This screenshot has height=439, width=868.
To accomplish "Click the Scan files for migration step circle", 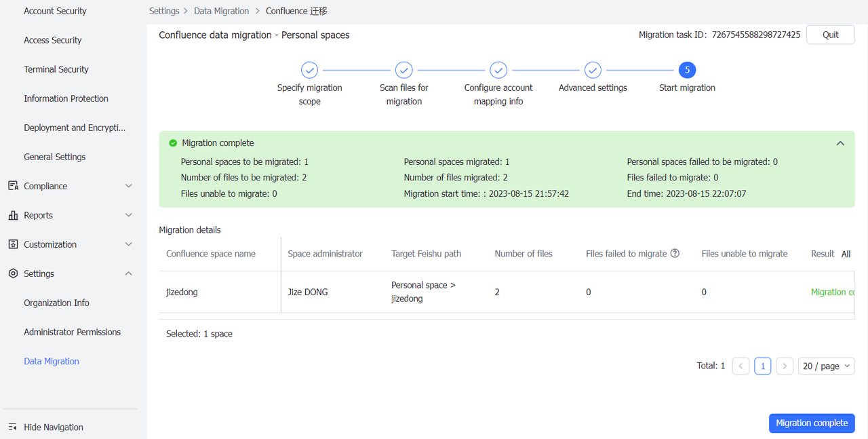I will click(x=404, y=70).
